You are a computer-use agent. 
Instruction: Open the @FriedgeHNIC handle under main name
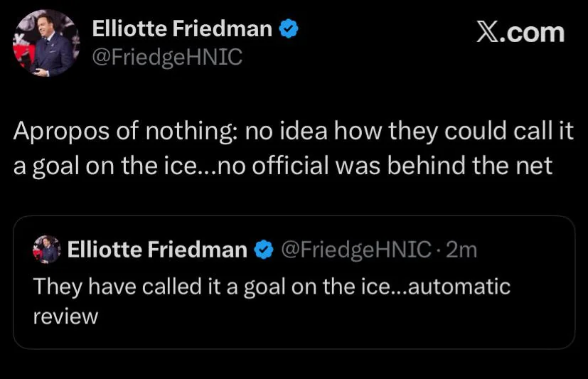168,58
